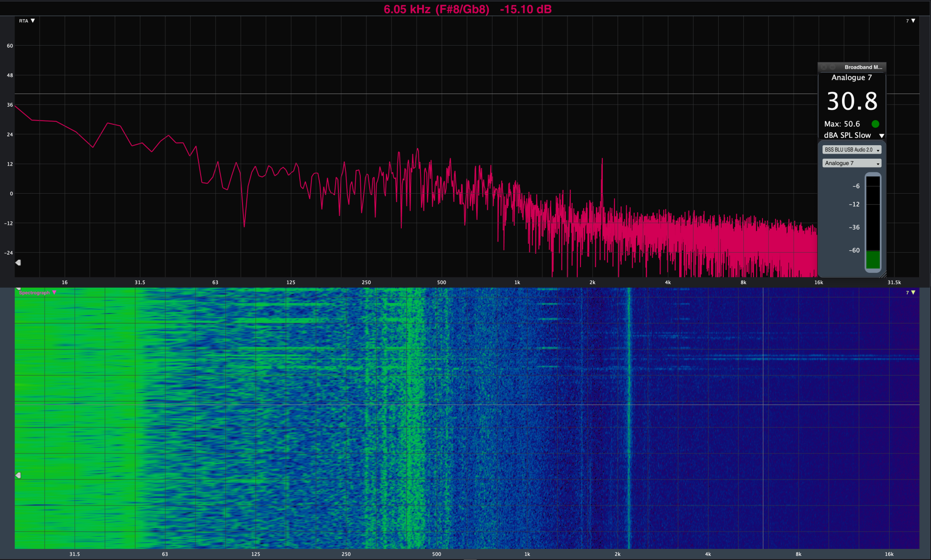This screenshot has height=560, width=931.
Task: Minimize the Broadband Meter floating window
Action: (832, 67)
